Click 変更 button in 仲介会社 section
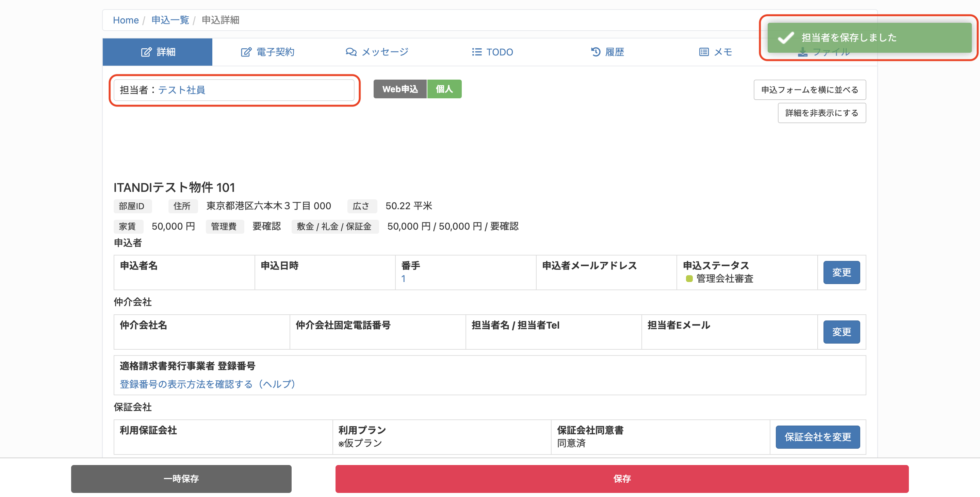 pos(842,332)
